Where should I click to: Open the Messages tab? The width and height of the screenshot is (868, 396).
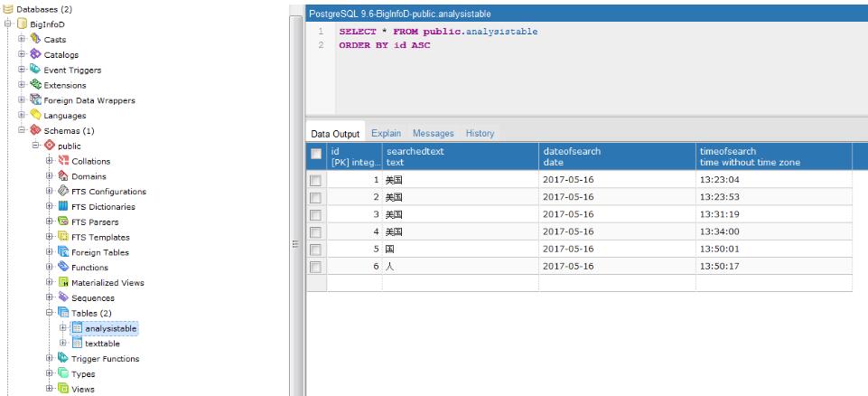tap(433, 133)
